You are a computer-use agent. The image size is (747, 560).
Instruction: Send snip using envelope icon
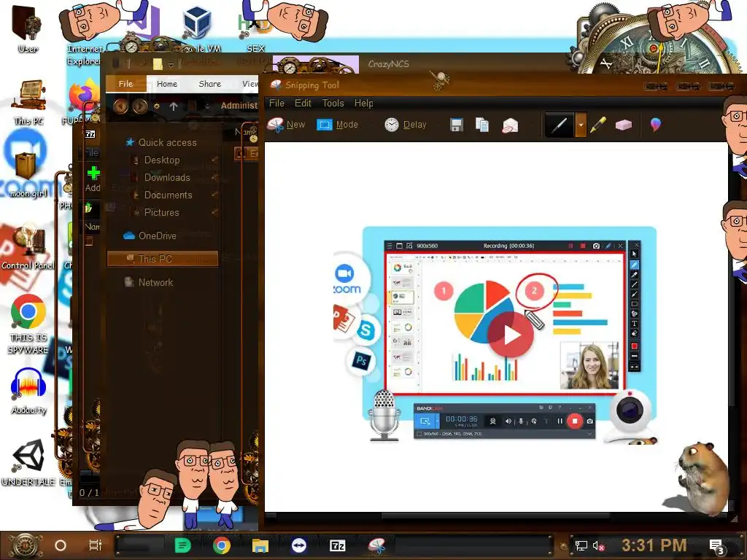click(x=510, y=125)
